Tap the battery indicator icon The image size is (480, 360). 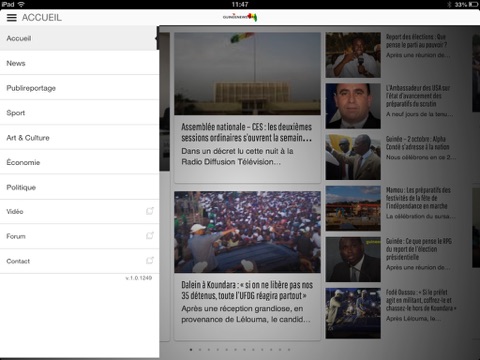[473, 4]
